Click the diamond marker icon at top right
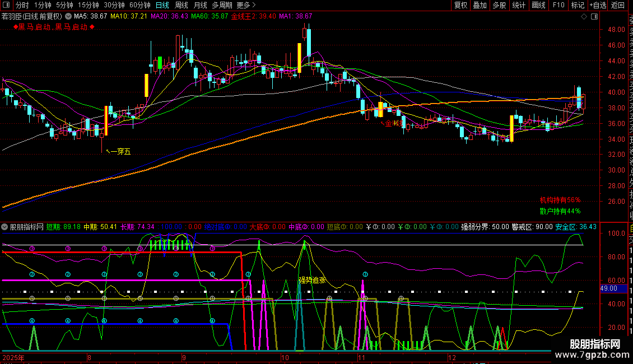The image size is (633, 364). [x=585, y=17]
